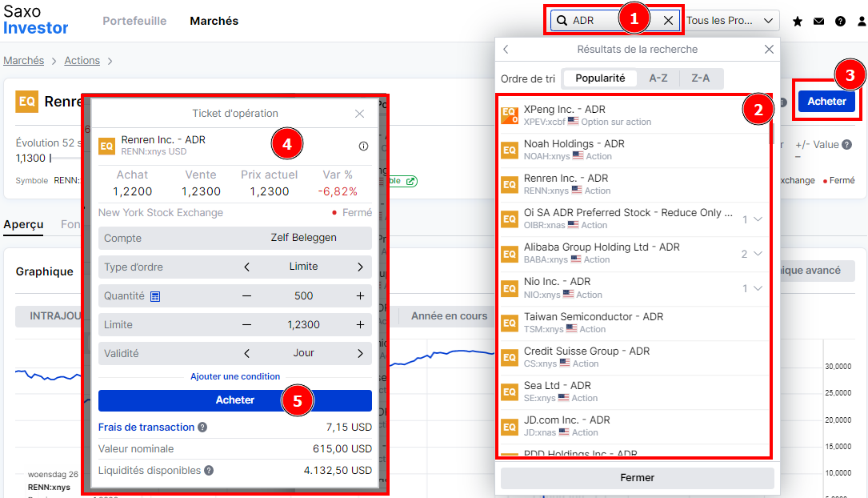Click the Fermer button below results
This screenshot has width=868, height=498.
(637, 477)
